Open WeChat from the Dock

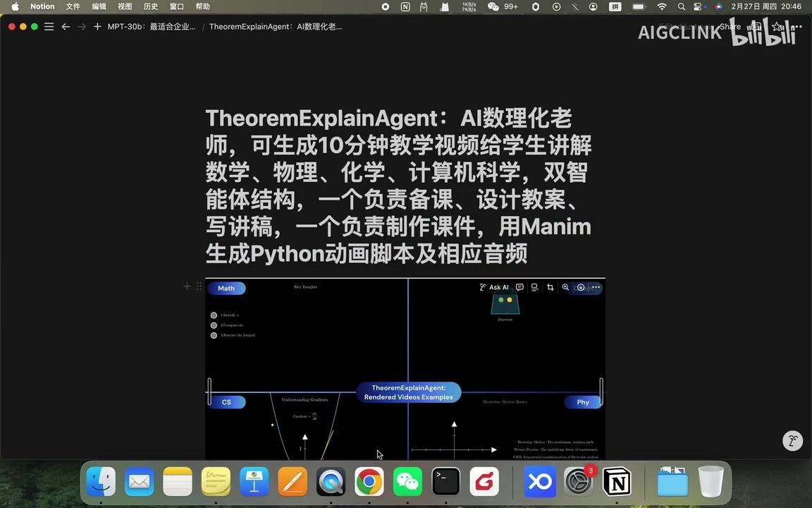pos(407,482)
